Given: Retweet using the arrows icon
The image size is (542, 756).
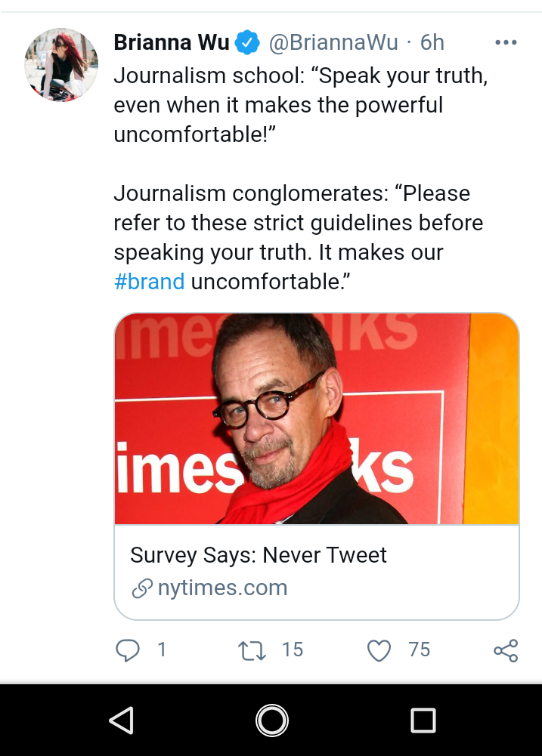Looking at the screenshot, I should coord(252,650).
